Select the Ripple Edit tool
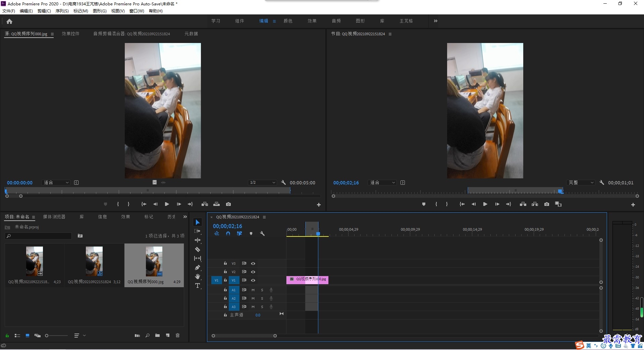Image resolution: width=644 pixels, height=350 pixels. pyautogui.click(x=198, y=240)
